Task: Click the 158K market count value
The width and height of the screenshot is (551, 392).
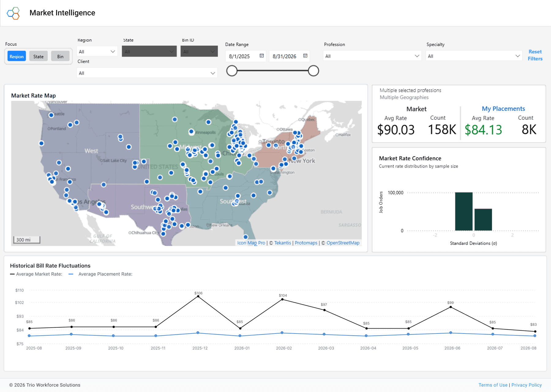Action: pos(442,130)
